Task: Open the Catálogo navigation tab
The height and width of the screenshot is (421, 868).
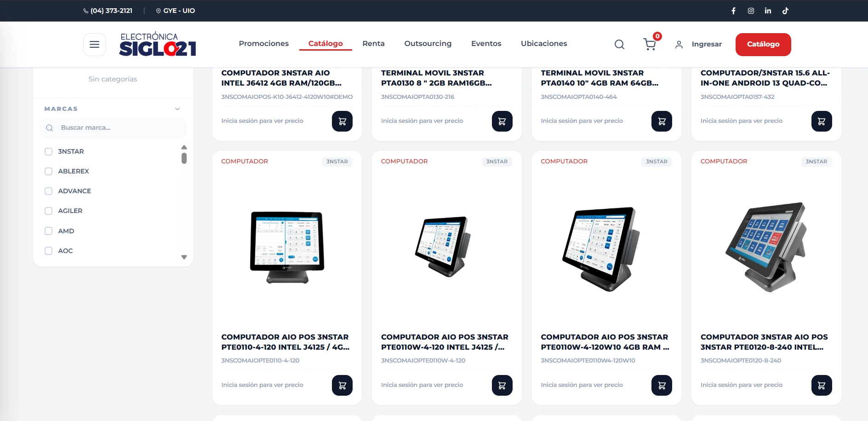Action: coord(325,43)
